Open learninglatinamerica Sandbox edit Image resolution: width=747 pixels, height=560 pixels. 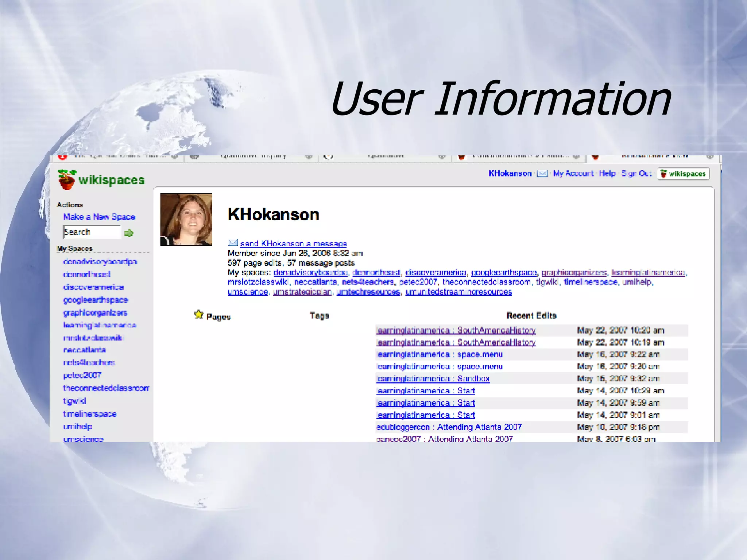pos(433,379)
